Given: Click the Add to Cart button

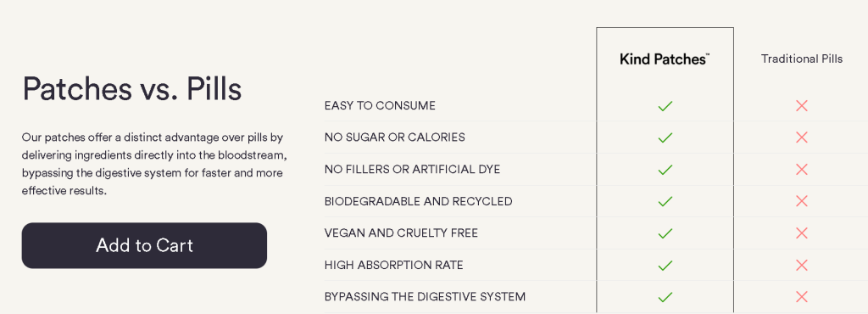Looking at the screenshot, I should pos(144,245).
